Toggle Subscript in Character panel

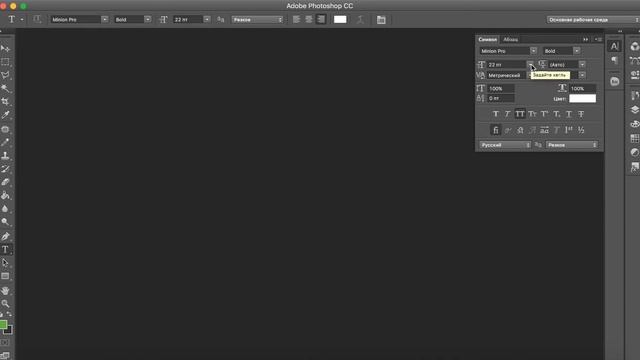click(556, 114)
